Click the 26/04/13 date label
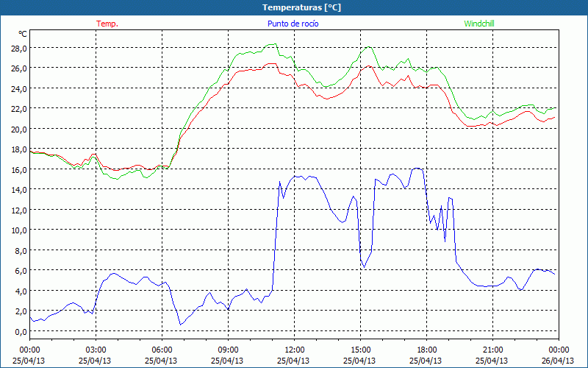 [558, 361]
